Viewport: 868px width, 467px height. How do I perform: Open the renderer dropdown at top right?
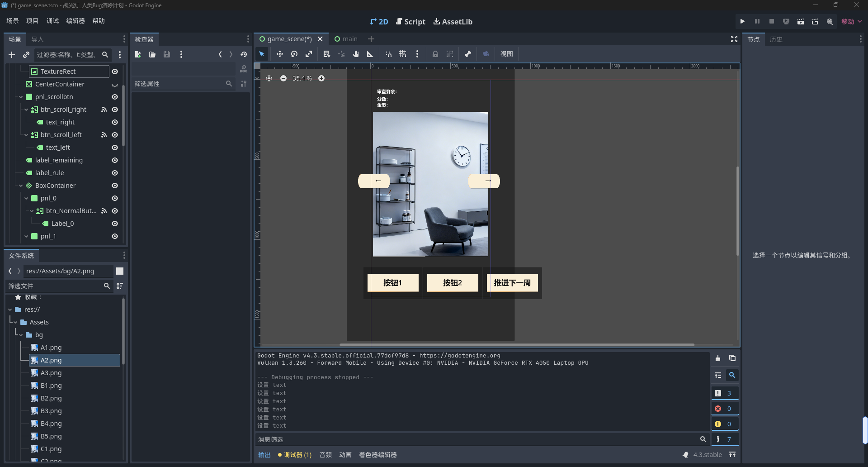click(852, 21)
